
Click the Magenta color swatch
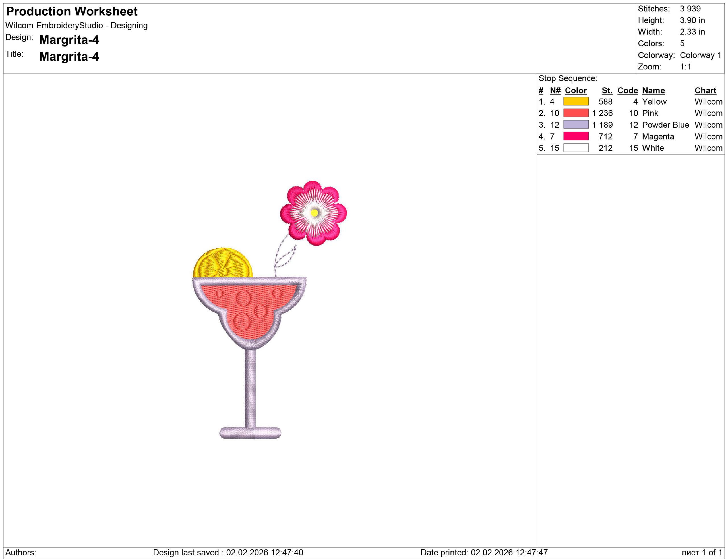pyautogui.click(x=576, y=136)
